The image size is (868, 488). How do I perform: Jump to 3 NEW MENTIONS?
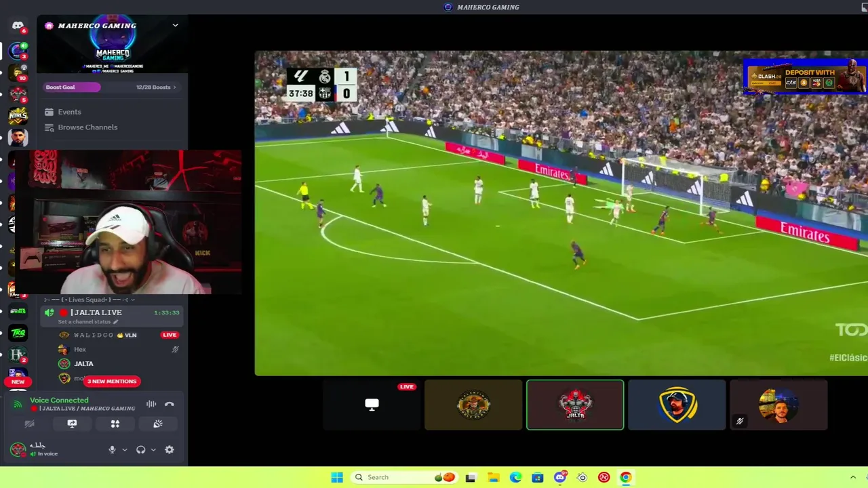click(112, 382)
